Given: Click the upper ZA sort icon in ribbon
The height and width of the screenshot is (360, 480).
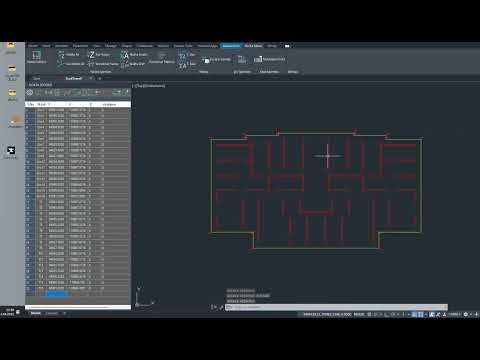Looking at the screenshot, I should [x=182, y=55].
